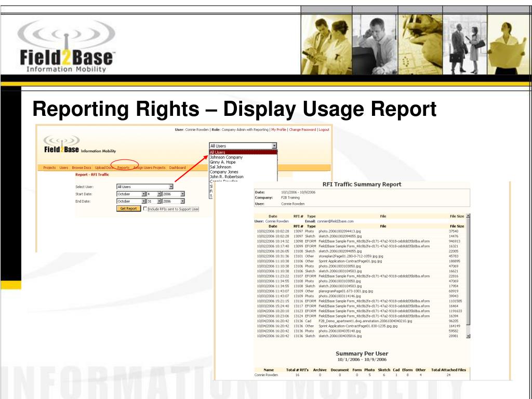Image resolution: width=532 pixels, height=399 pixels.
Task: Click file F2B_Demo_apartment1.dwg.annotation jpg row
Action: 365,321
